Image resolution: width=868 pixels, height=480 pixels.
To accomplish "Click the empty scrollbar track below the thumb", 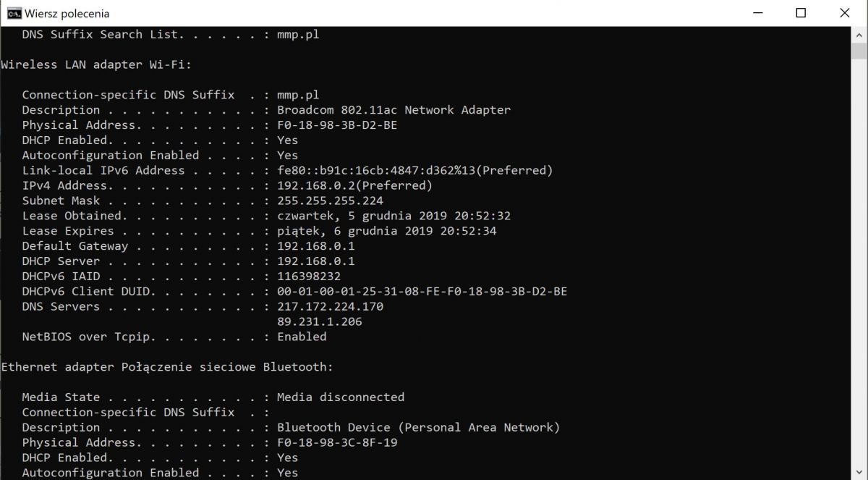I will pyautogui.click(x=860, y=268).
